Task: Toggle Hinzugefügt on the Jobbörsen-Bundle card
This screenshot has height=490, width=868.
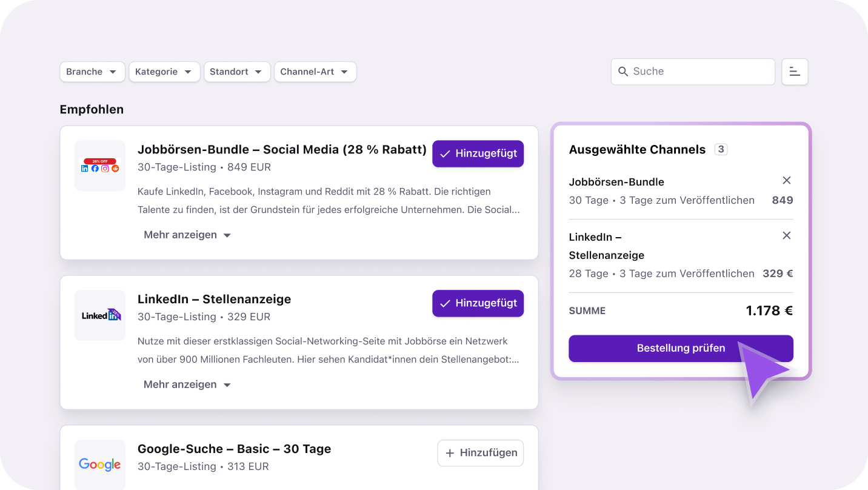Action: coord(478,154)
